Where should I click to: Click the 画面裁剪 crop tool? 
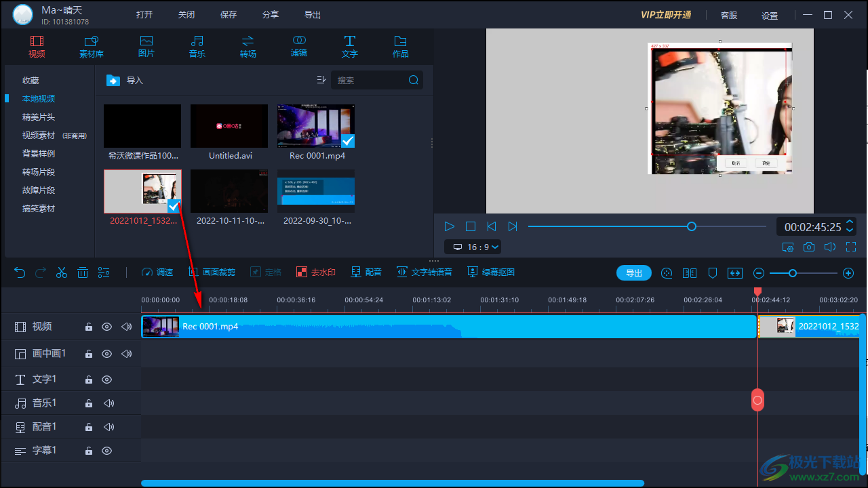click(212, 272)
